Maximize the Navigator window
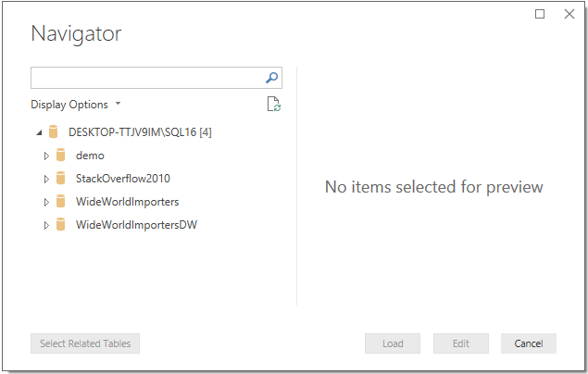 pos(541,14)
